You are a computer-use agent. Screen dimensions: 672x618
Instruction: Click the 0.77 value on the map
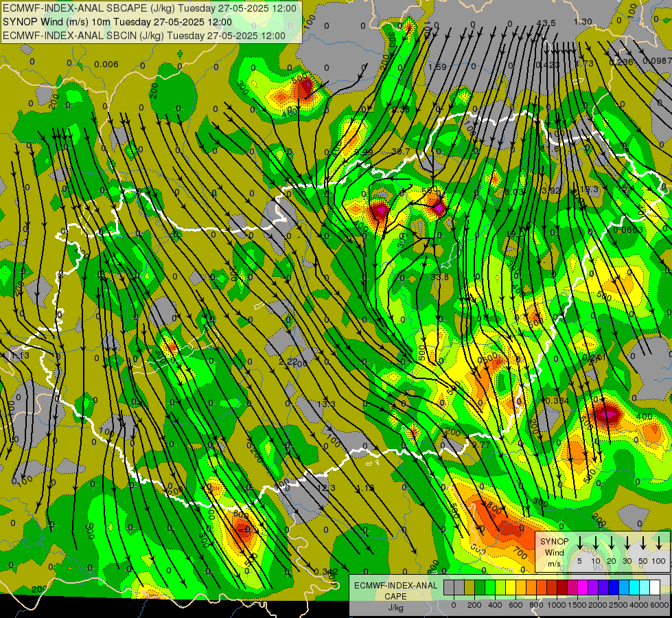(481, 444)
